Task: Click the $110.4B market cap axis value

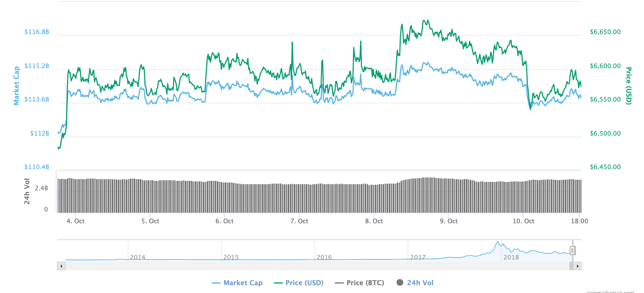Action: (x=37, y=167)
